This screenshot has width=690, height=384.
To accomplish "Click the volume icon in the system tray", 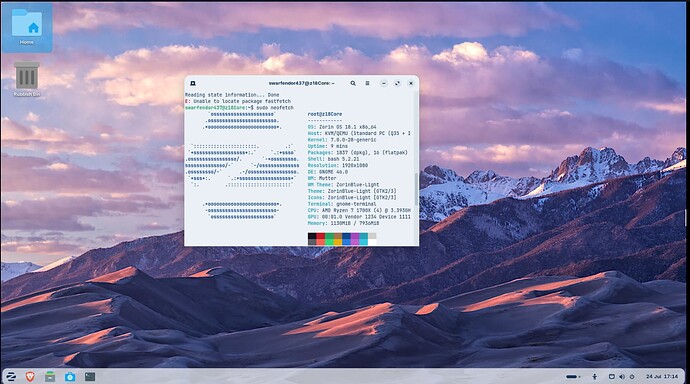I will point(622,377).
